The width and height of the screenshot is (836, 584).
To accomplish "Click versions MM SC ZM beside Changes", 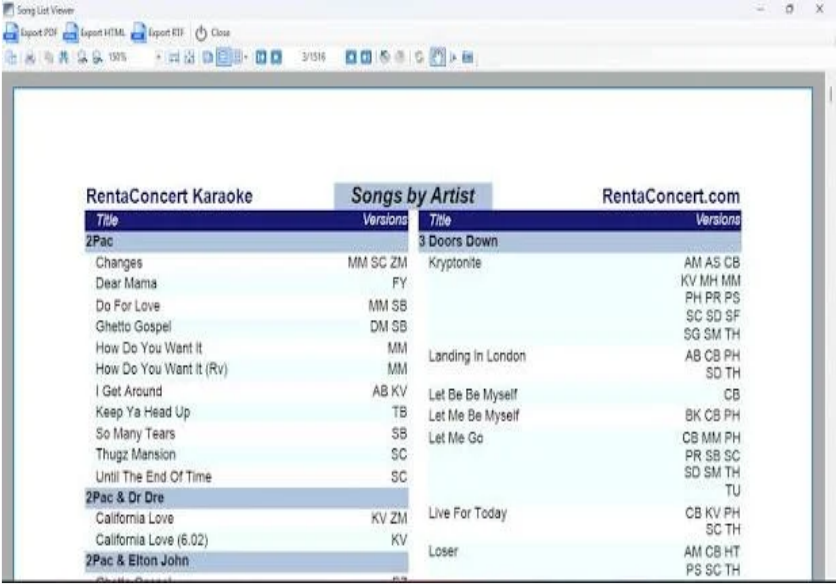I will [x=377, y=263].
